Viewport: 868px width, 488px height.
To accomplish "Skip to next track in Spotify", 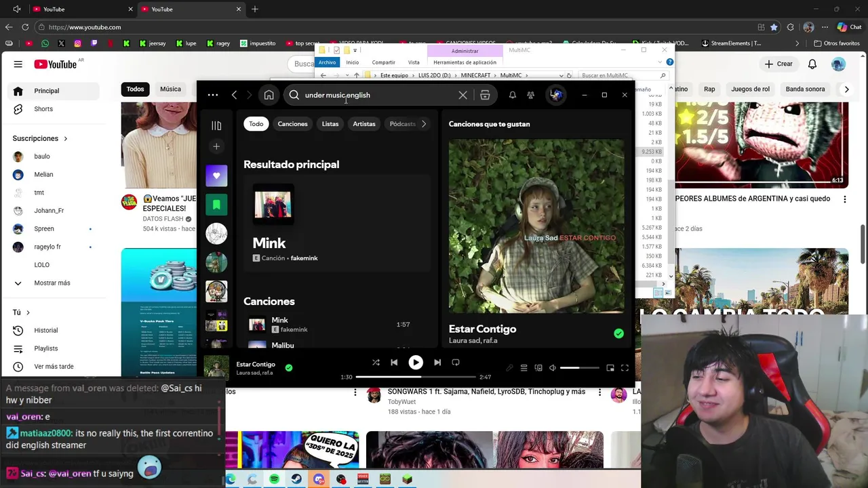I will (x=437, y=363).
